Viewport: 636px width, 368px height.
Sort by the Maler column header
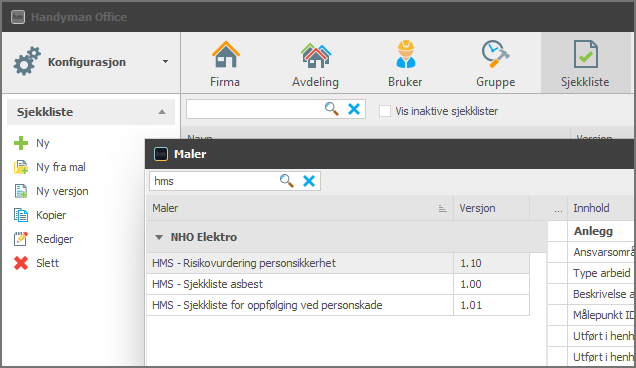(x=299, y=208)
